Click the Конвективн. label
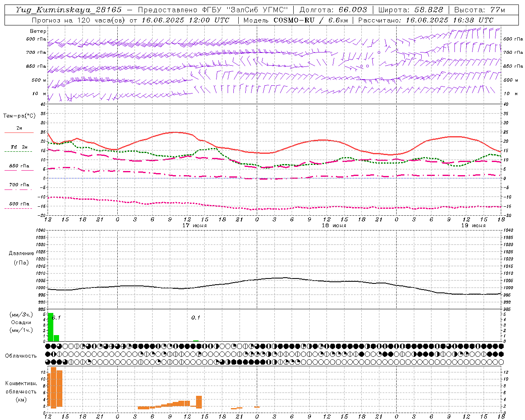 21,383
